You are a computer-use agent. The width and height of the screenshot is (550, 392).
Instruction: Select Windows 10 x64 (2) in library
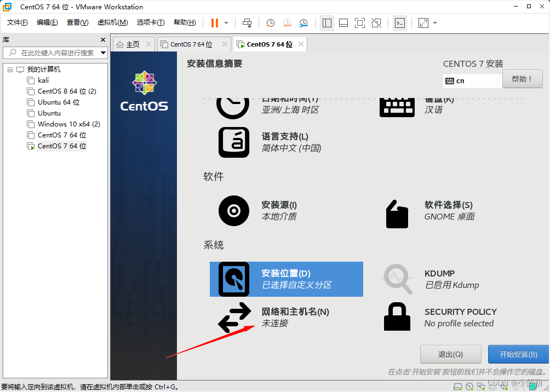coord(69,124)
